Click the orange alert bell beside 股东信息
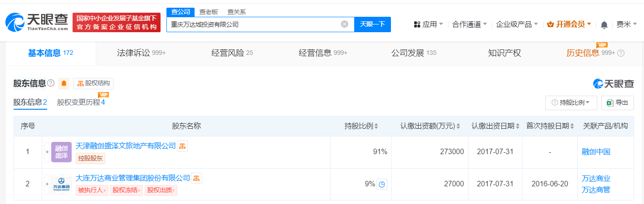Viewport: 644px width, 204px height. pos(64,83)
